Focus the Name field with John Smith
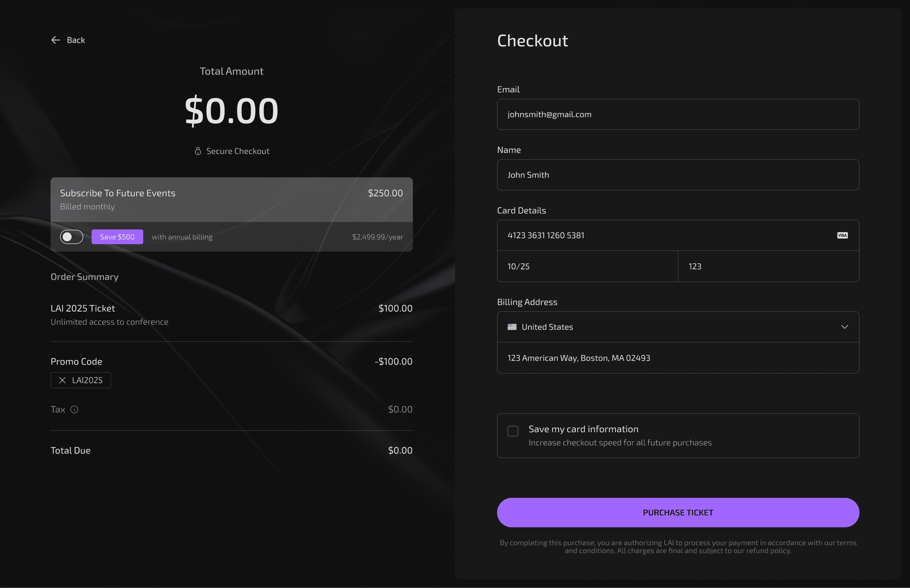 678,175
